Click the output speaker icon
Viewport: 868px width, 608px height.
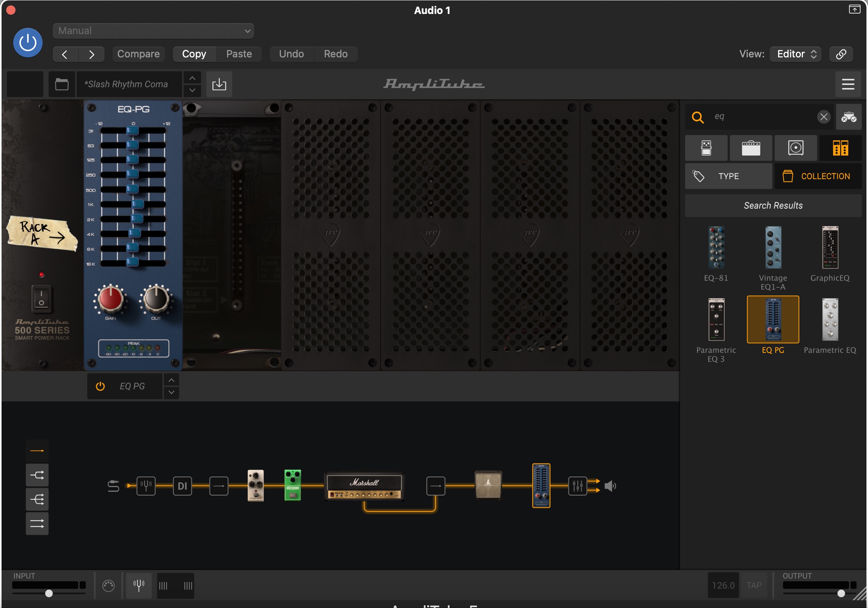coord(610,486)
